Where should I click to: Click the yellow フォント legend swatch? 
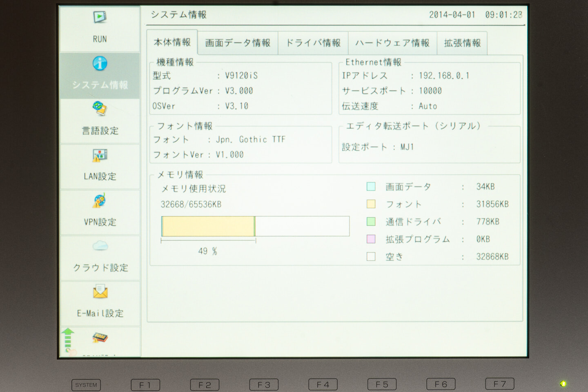(371, 204)
